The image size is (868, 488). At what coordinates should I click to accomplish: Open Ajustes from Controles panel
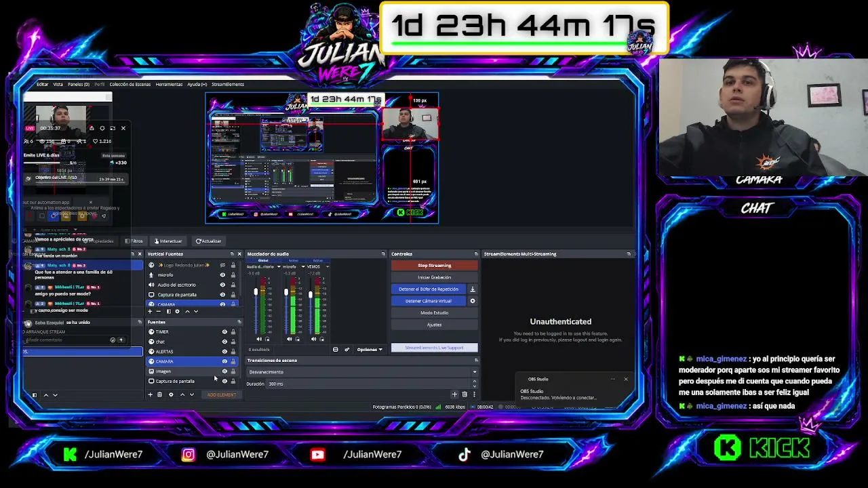coord(434,325)
